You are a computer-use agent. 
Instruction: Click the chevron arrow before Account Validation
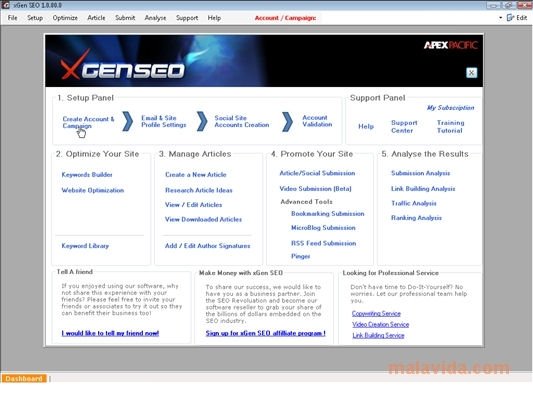(x=287, y=121)
